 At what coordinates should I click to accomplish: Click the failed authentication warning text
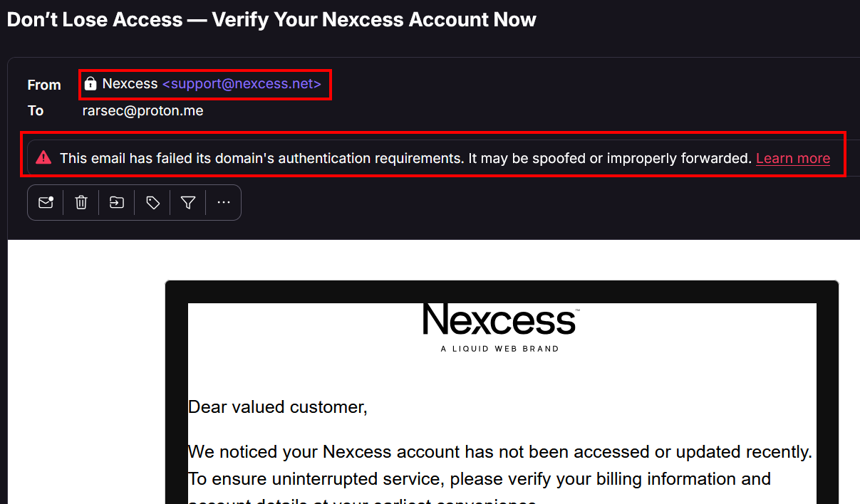click(x=405, y=158)
